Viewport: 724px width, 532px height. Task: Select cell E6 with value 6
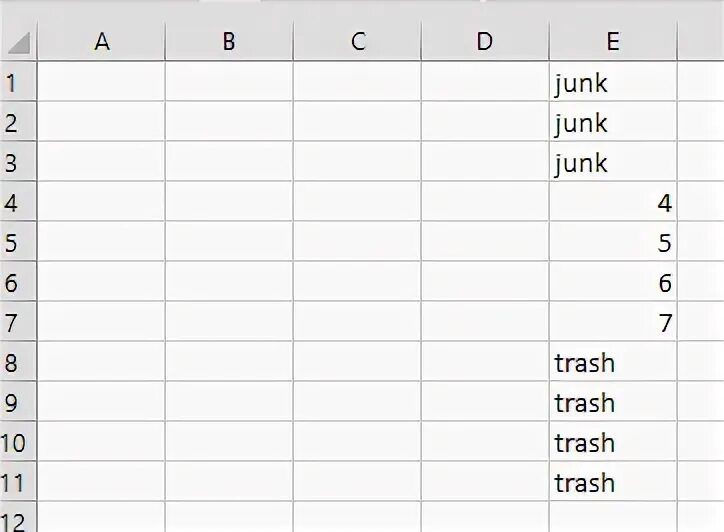click(612, 283)
